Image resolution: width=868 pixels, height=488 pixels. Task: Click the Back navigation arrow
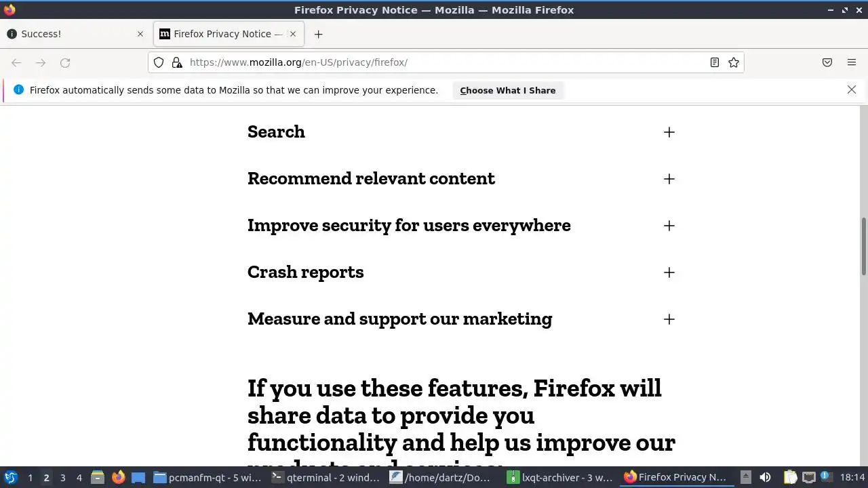16,62
